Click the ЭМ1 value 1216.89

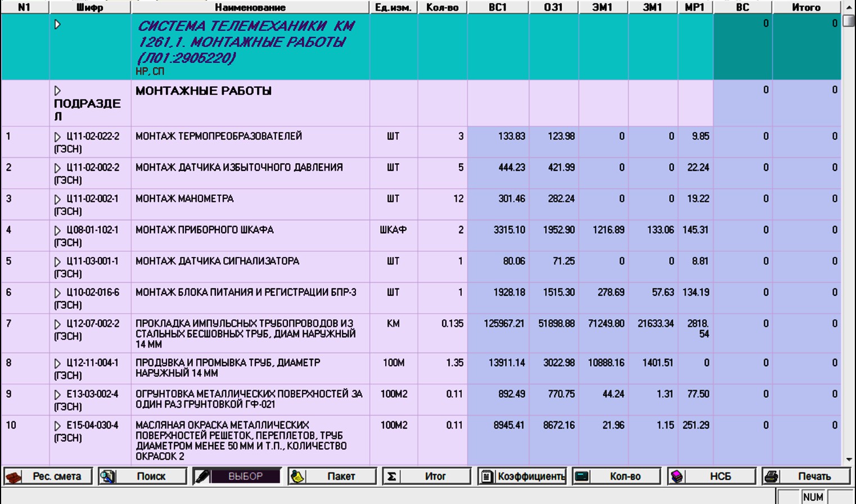click(x=609, y=229)
